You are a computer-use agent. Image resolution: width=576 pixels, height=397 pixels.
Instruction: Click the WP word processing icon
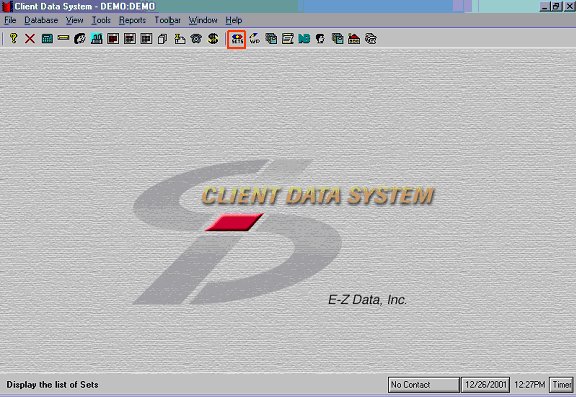click(x=254, y=39)
